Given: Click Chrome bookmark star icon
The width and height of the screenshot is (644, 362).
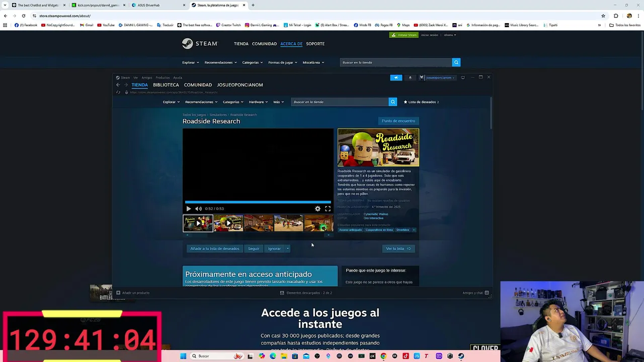Looking at the screenshot, I should (603, 16).
